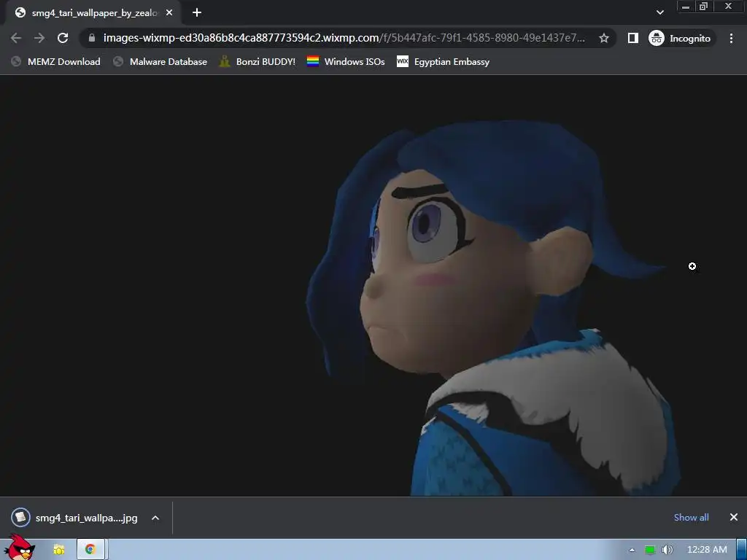Open the MEMZ Download bookmark

pos(55,62)
